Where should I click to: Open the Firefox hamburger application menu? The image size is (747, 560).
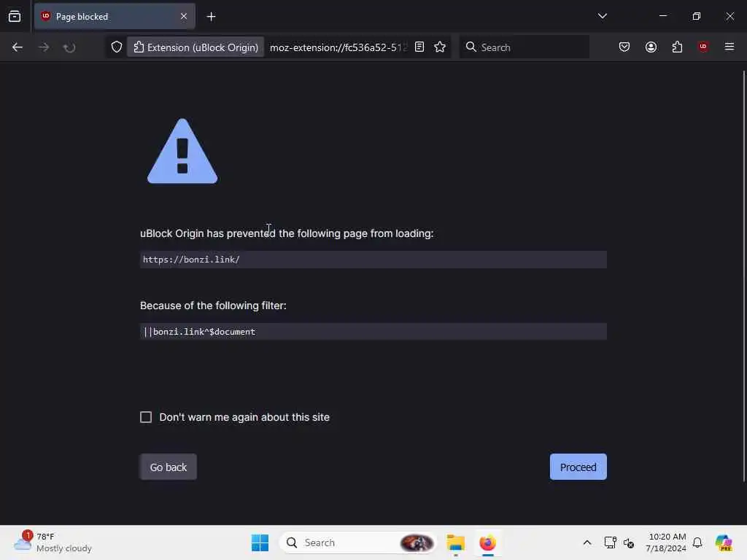tap(729, 47)
